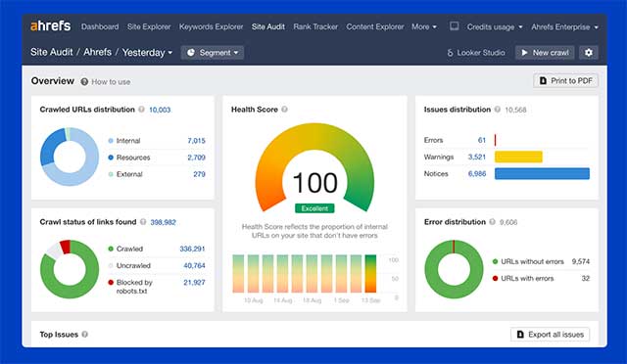The width and height of the screenshot is (627, 364).
Task: Open Keywords Explorer
Action: (211, 26)
